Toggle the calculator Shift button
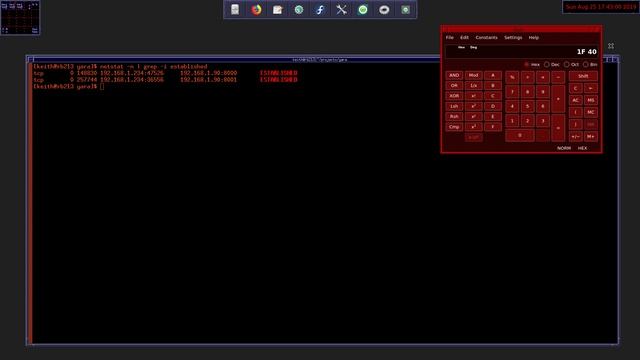Image resolution: width=640 pixels, height=360 pixels. pyautogui.click(x=583, y=76)
